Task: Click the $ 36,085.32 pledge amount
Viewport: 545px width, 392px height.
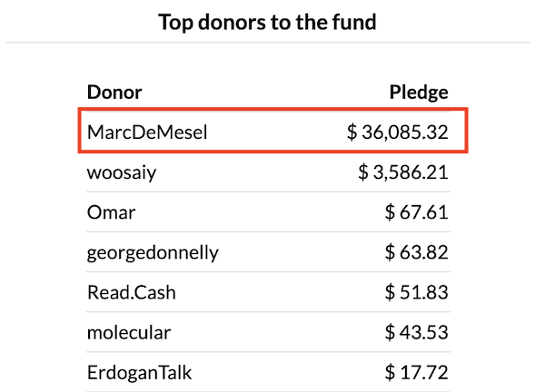Action: (x=398, y=132)
